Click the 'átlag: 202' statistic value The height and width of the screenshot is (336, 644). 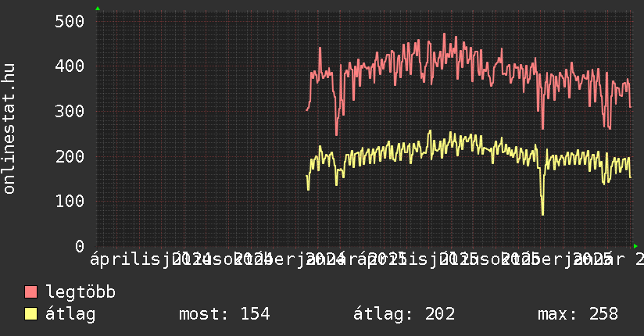click(x=404, y=315)
